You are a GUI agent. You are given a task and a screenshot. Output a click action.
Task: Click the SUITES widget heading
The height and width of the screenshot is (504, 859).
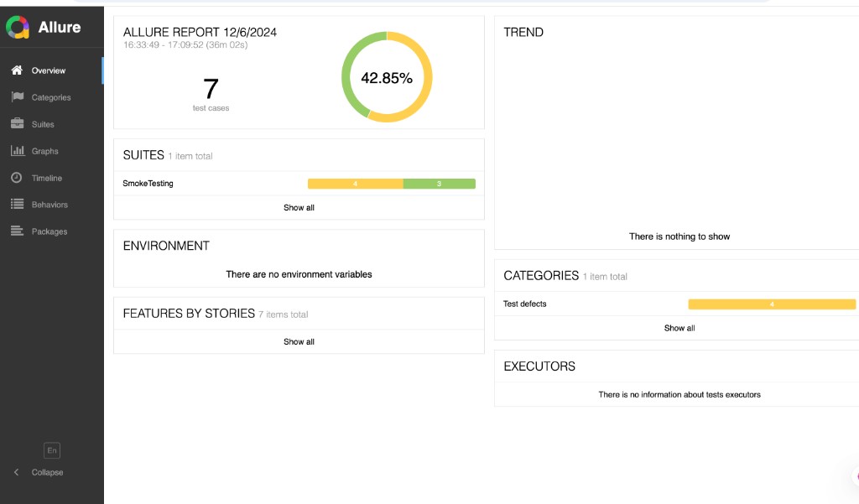tap(143, 155)
